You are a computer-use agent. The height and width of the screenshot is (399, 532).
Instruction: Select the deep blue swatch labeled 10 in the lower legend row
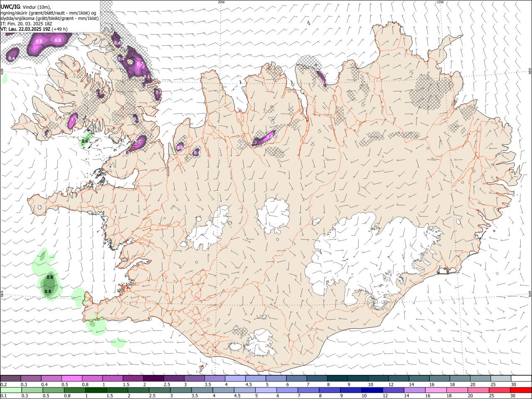[372, 390]
